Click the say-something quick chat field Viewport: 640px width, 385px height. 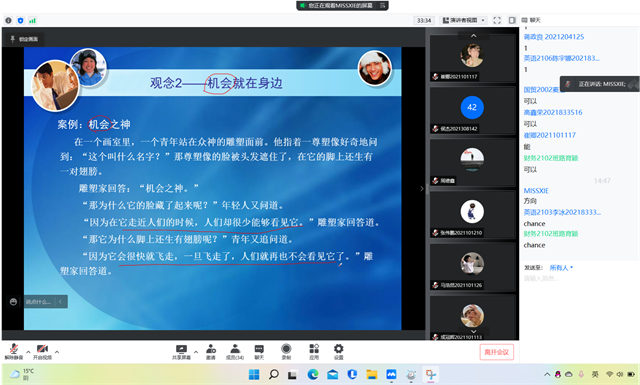point(38,302)
